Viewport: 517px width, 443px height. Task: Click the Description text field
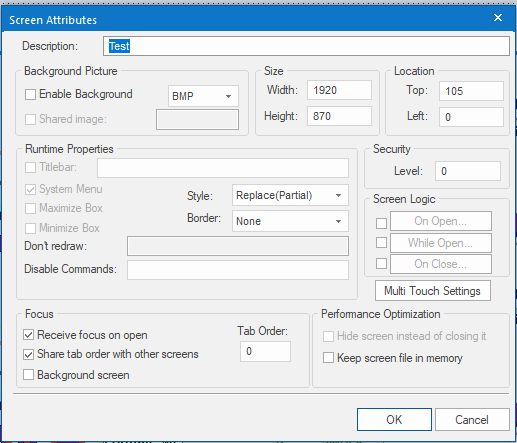click(306, 46)
